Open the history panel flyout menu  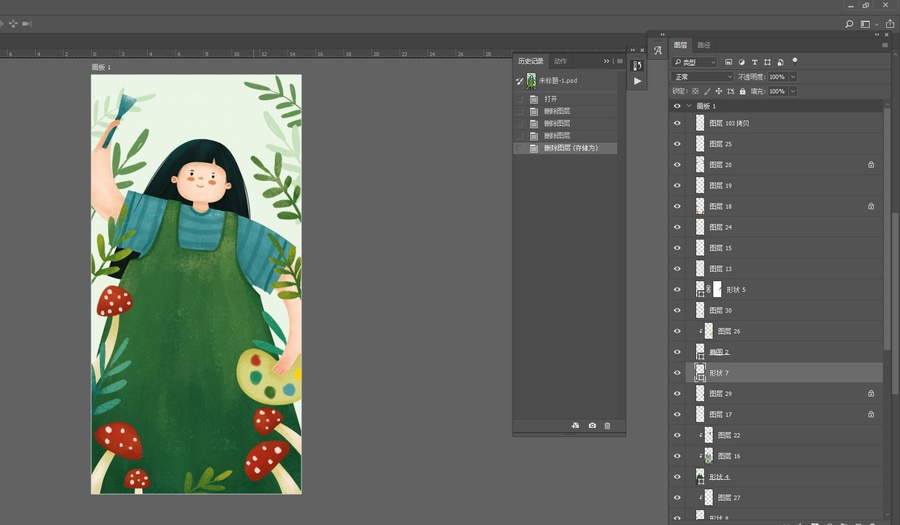tap(620, 61)
